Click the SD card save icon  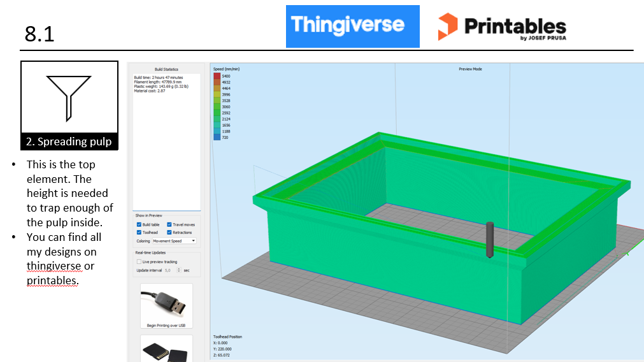(x=166, y=349)
